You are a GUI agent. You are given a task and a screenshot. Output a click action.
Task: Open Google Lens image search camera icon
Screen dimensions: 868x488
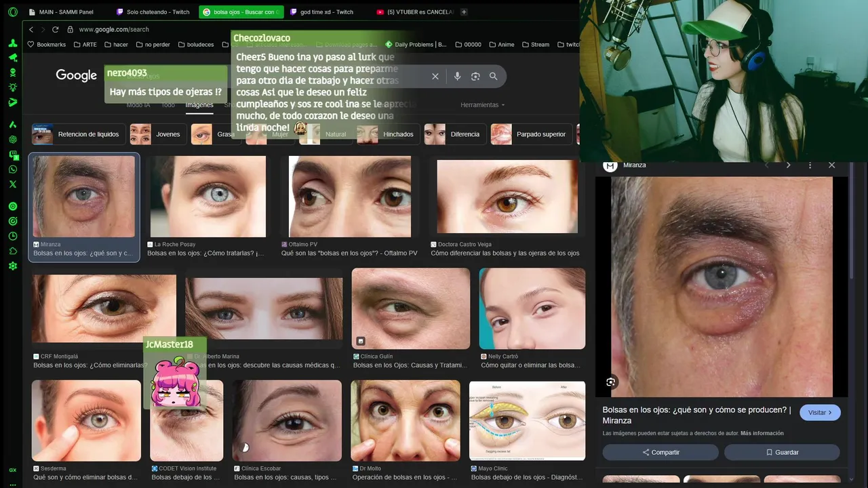pos(475,77)
